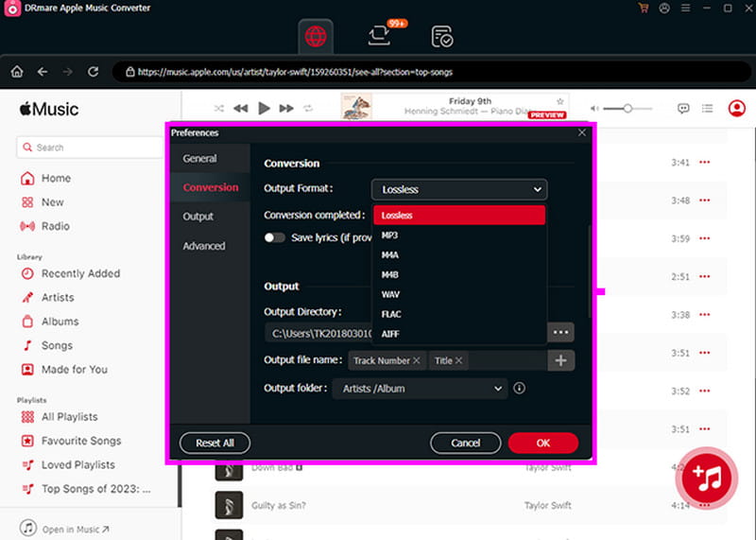This screenshot has width=756, height=540.
Task: Open the lyrics speech bubble icon
Action: pyautogui.click(x=683, y=108)
